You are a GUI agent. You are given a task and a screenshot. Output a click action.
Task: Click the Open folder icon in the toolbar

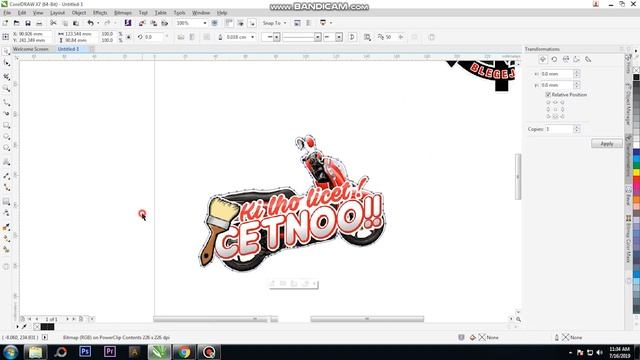pyautogui.click(x=17, y=23)
